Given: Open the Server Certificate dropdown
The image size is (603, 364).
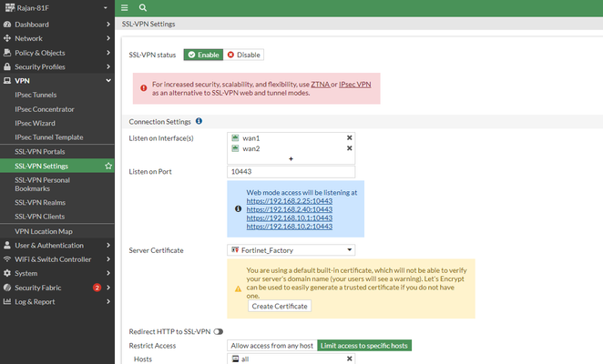Looking at the screenshot, I should coord(291,249).
